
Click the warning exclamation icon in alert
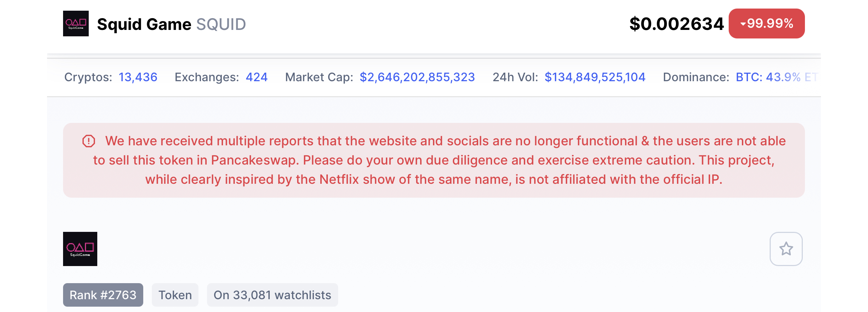tap(89, 141)
